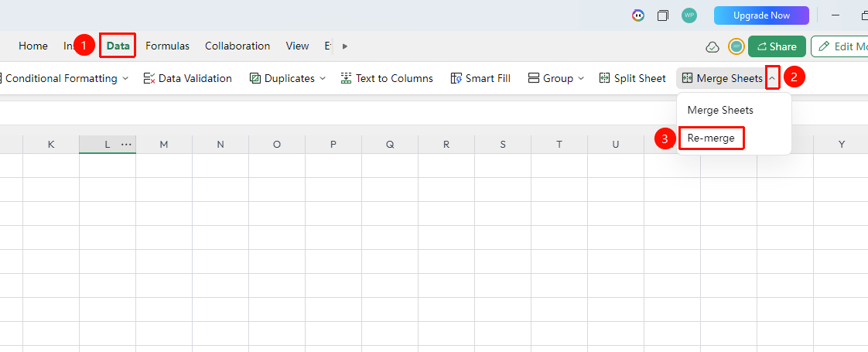Select column L header
This screenshot has height=352, width=868.
(x=108, y=145)
